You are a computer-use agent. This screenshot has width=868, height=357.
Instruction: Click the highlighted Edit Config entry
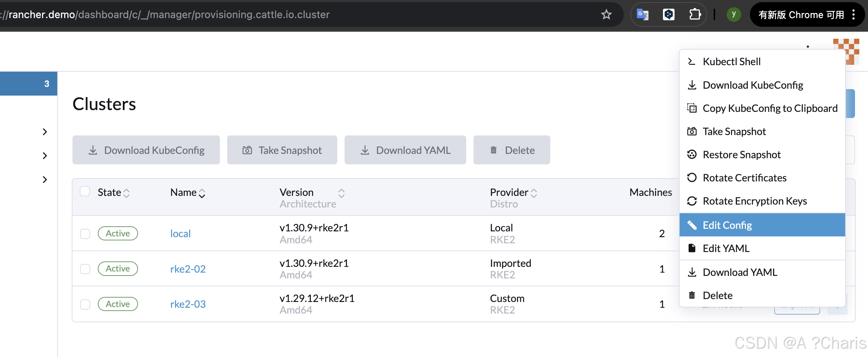point(762,225)
